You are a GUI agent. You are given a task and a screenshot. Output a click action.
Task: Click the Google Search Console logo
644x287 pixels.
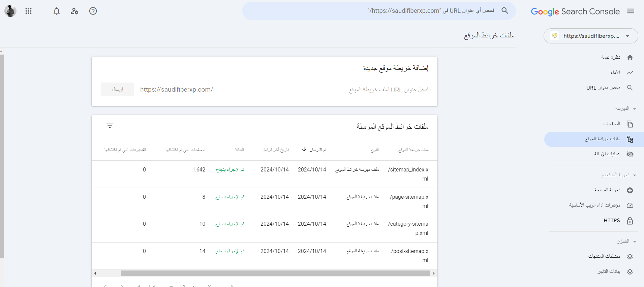coord(575,11)
